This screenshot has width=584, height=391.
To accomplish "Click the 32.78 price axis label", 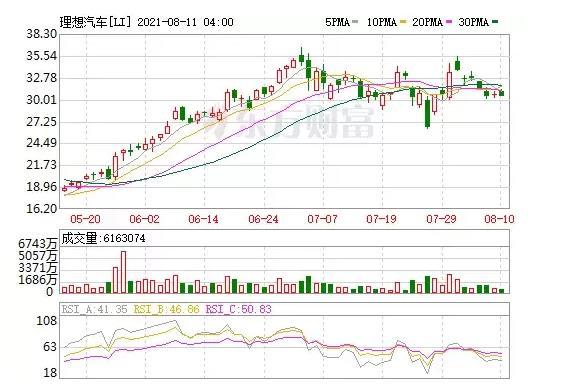I will tap(42, 78).
